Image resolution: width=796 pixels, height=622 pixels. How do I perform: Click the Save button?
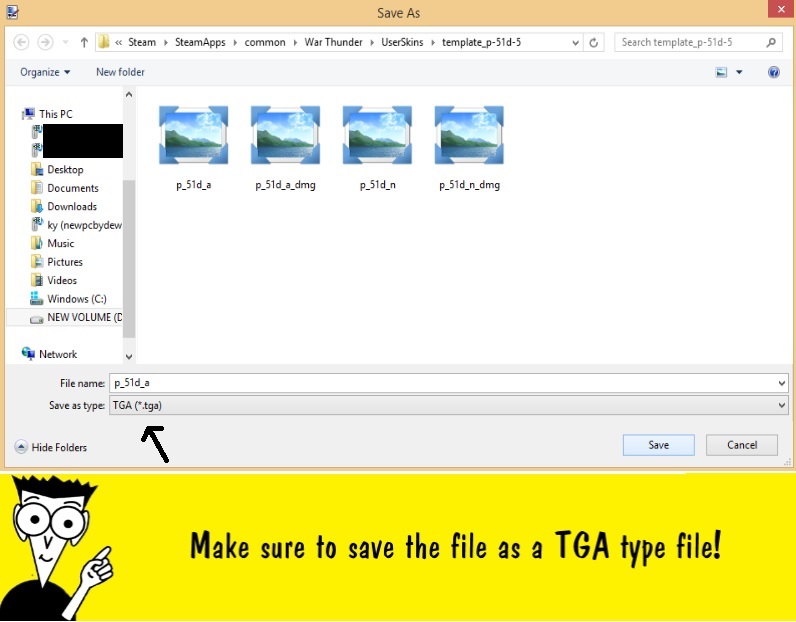point(658,445)
